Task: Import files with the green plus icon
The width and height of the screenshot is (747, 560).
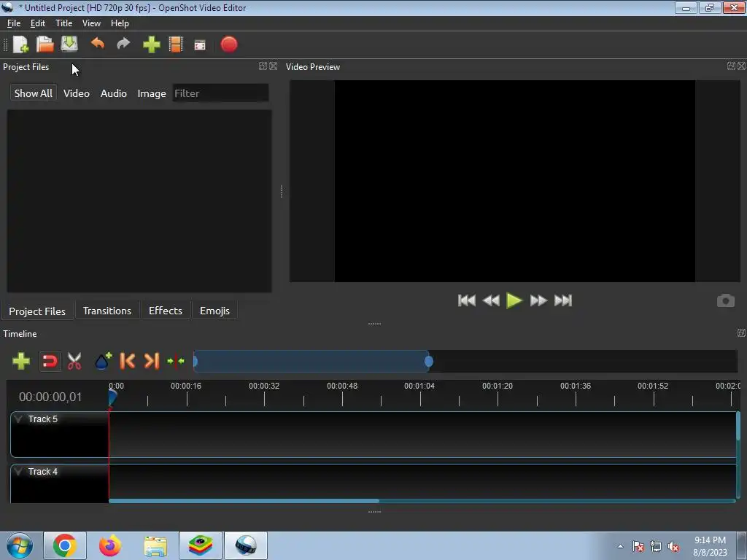Action: pyautogui.click(x=152, y=44)
